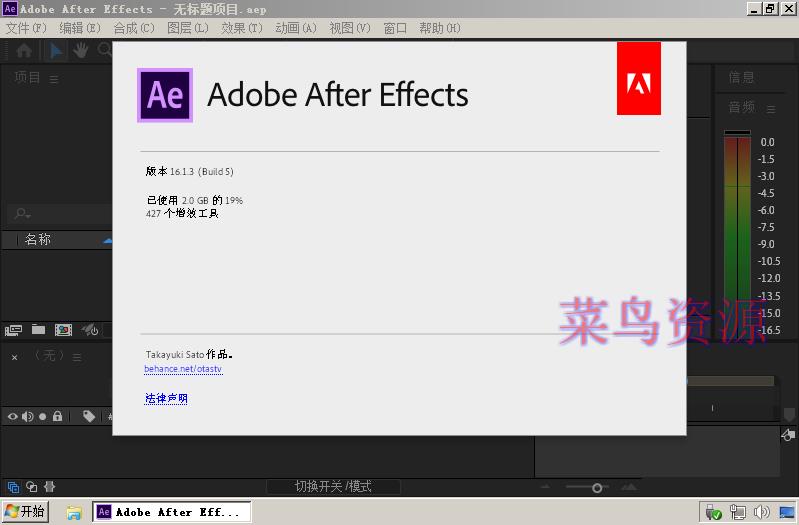
Task: Click the blue display tray icon
Action: tap(787, 512)
